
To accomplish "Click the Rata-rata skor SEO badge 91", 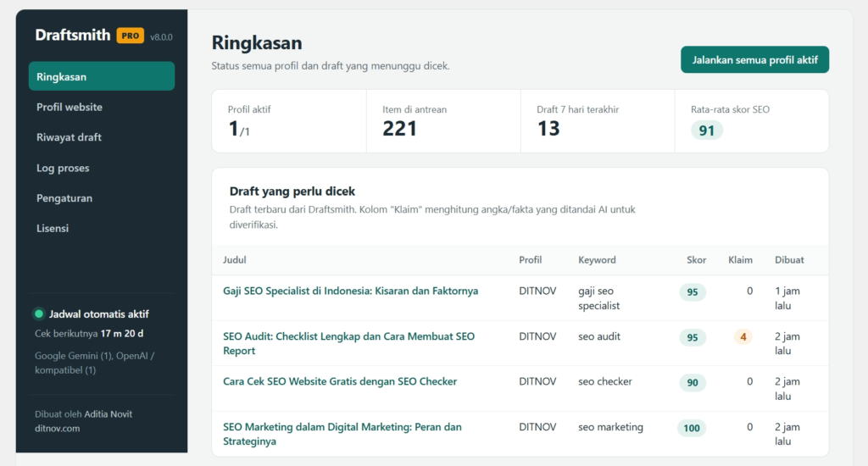I will coord(706,130).
